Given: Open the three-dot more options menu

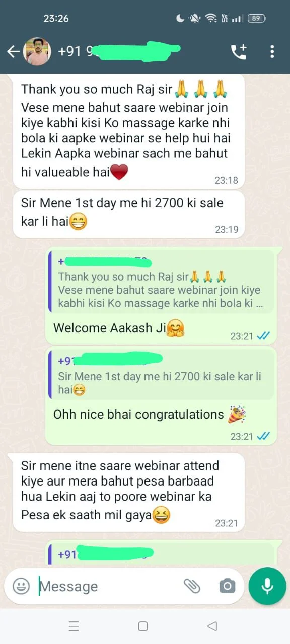Looking at the screenshot, I should click(x=272, y=51).
